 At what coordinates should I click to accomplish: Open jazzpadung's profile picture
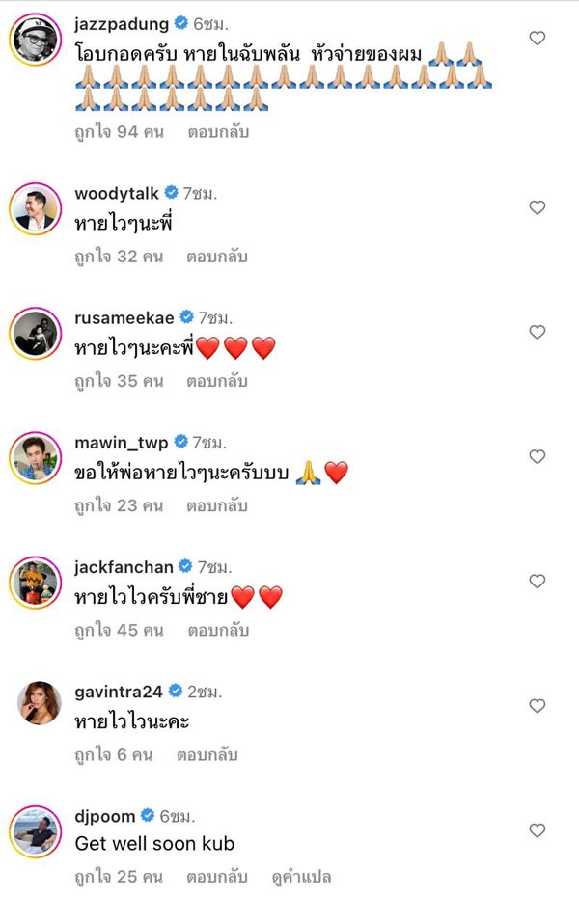pos(36,43)
